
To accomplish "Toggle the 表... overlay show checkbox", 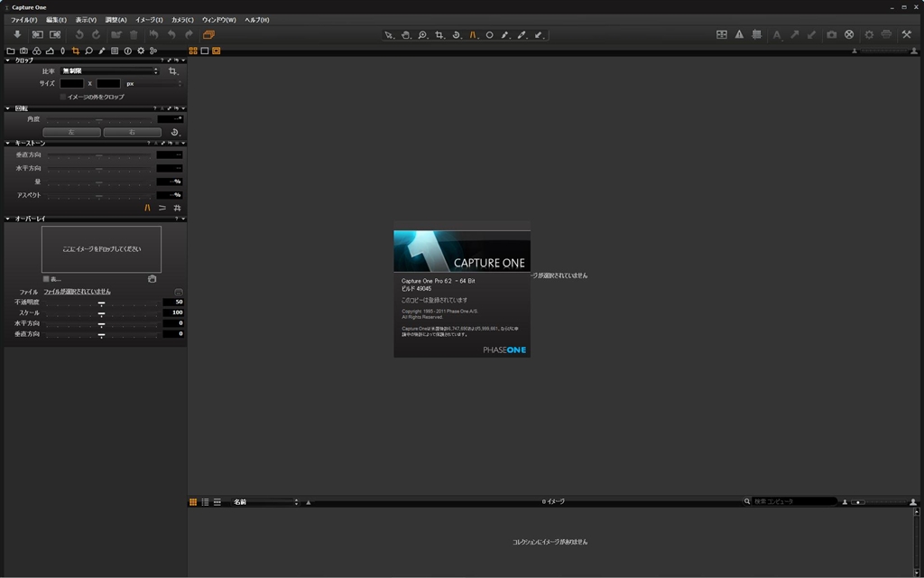I will [46, 279].
